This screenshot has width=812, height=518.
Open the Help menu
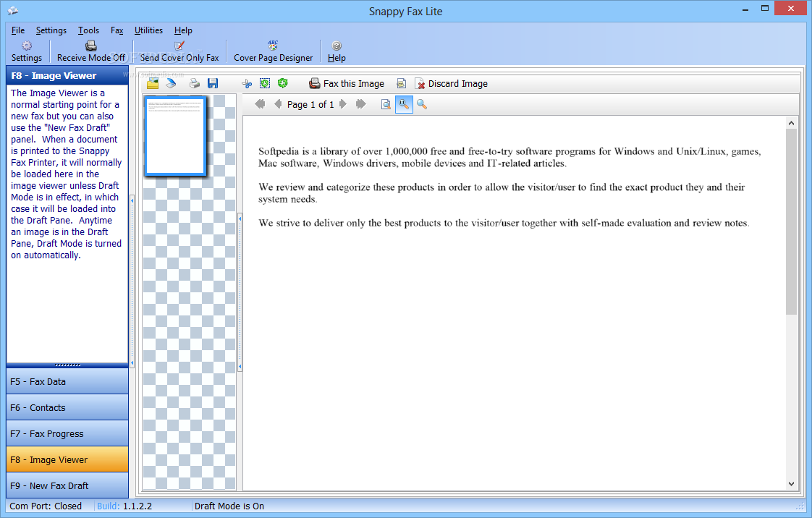point(183,30)
